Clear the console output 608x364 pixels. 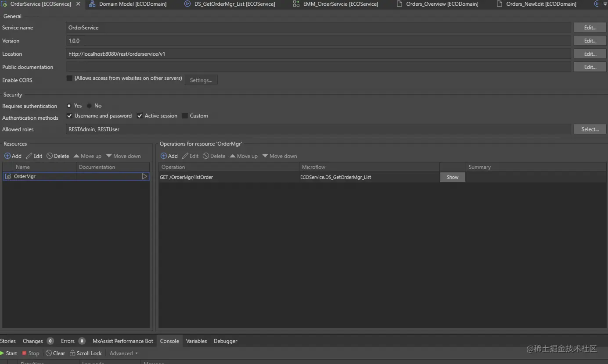click(x=55, y=353)
